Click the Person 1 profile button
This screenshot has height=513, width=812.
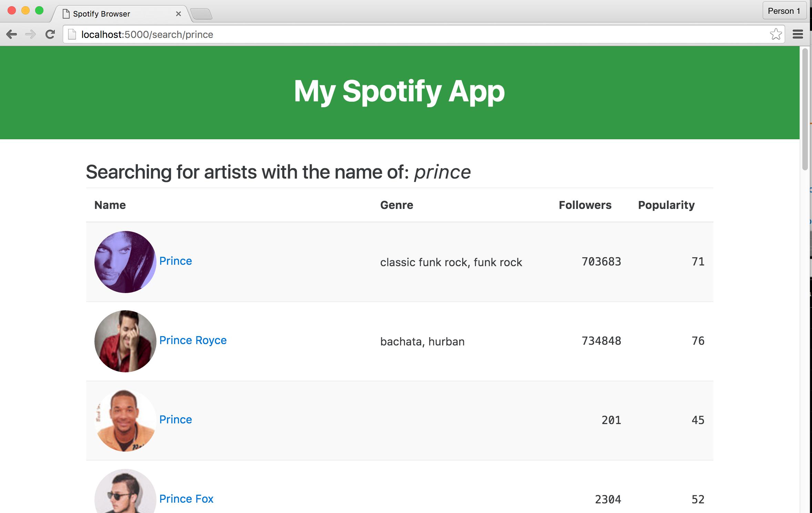[x=784, y=11]
